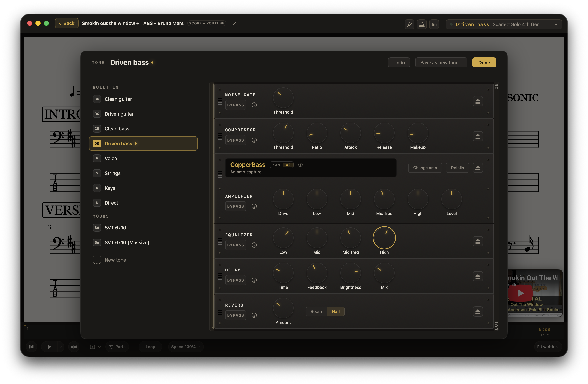Click the Delay Feedback knob

(x=317, y=273)
